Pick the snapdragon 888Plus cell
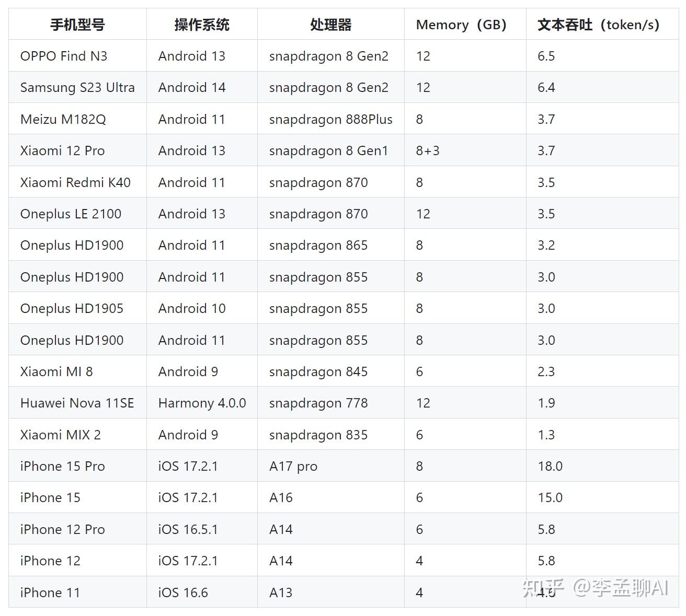The width and height of the screenshot is (686, 616). [331, 119]
